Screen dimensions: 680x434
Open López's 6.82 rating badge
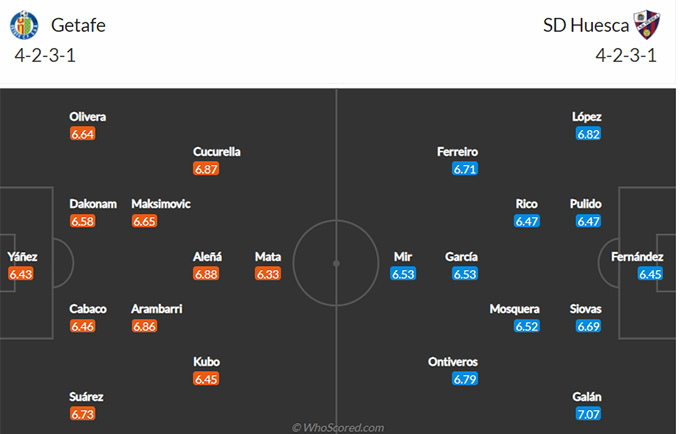point(588,134)
